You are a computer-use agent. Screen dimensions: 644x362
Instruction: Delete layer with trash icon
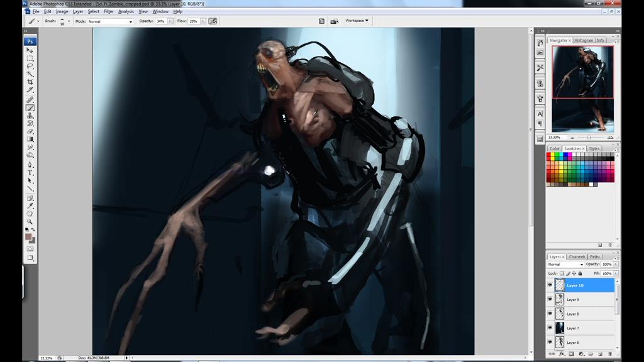[x=610, y=354]
